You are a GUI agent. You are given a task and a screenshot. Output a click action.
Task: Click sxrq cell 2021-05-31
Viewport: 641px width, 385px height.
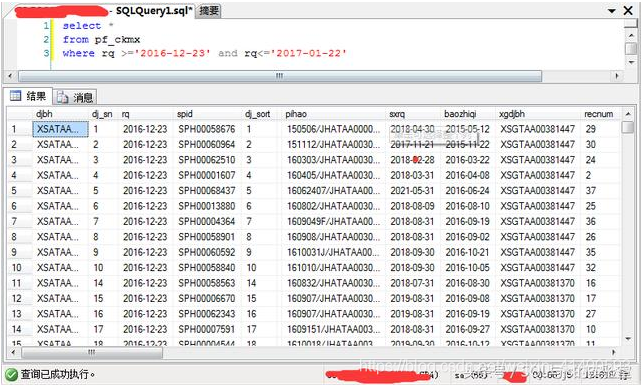(412, 191)
